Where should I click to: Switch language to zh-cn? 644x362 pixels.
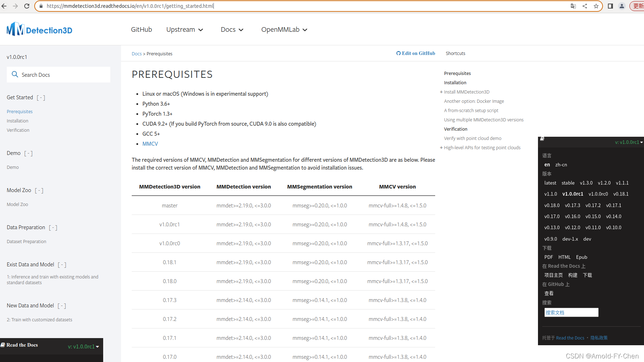[561, 165]
